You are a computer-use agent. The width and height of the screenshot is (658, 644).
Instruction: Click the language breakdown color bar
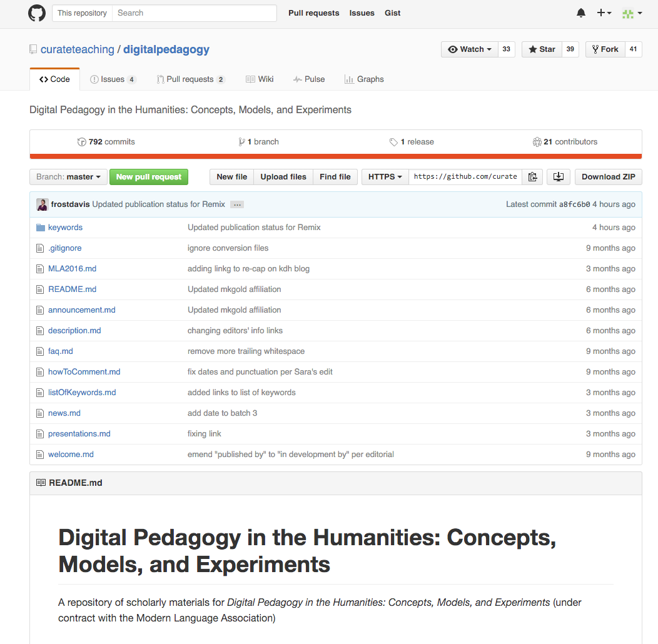click(x=336, y=156)
